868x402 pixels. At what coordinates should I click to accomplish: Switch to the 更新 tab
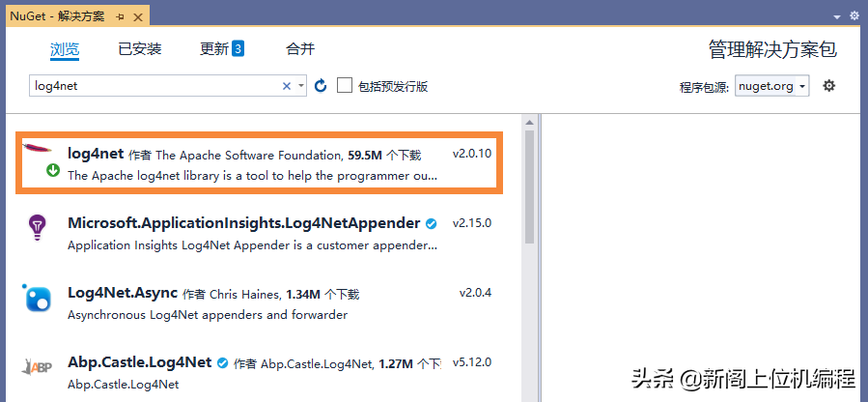tap(214, 48)
